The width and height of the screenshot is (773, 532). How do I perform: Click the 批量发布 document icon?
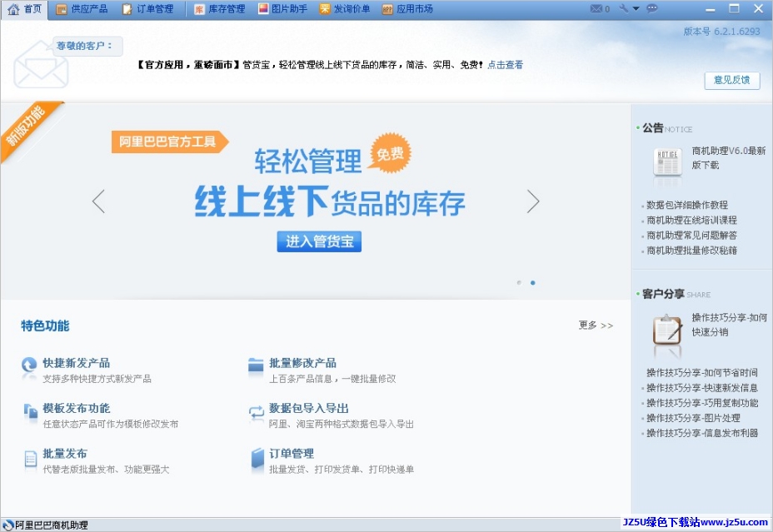click(x=31, y=459)
